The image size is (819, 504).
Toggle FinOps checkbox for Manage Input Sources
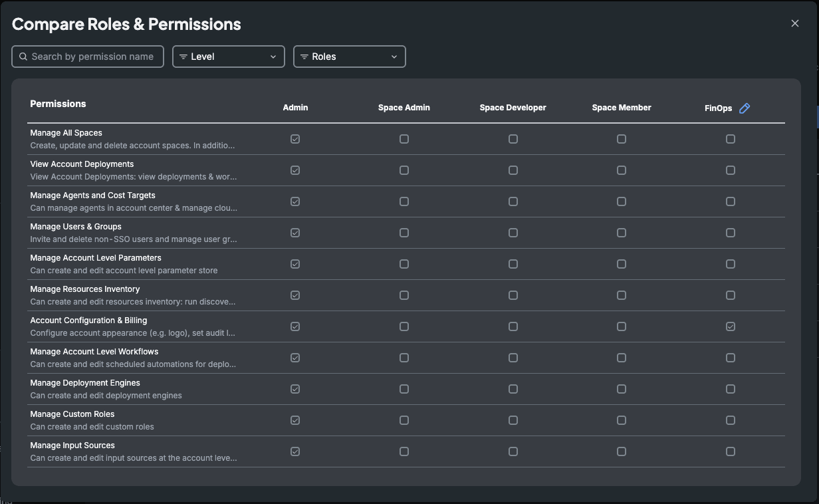point(731,451)
